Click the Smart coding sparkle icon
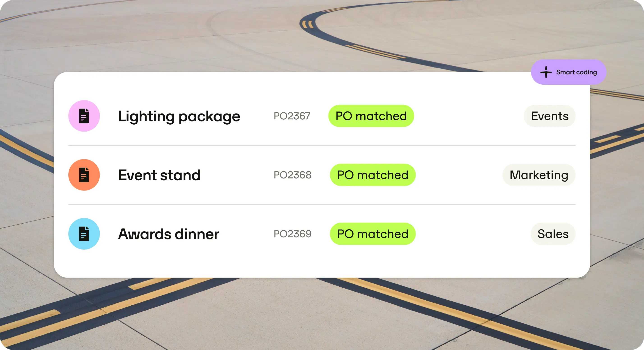 546,72
